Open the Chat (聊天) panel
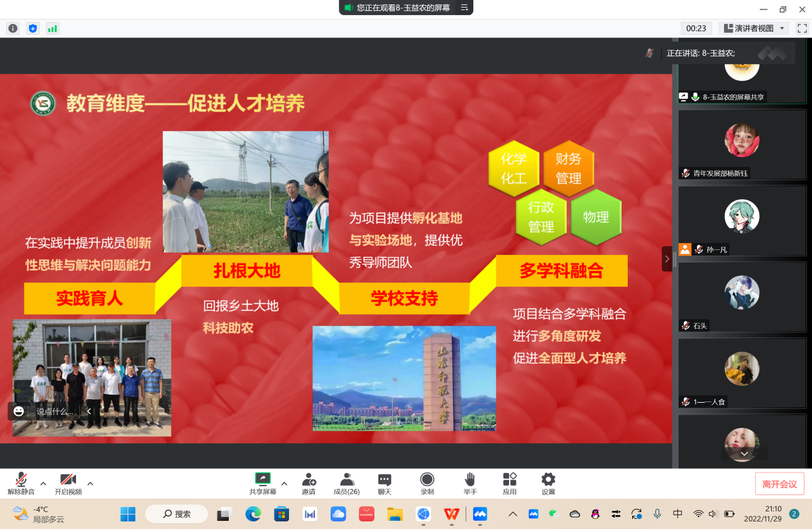This screenshot has width=812, height=529. (x=385, y=484)
